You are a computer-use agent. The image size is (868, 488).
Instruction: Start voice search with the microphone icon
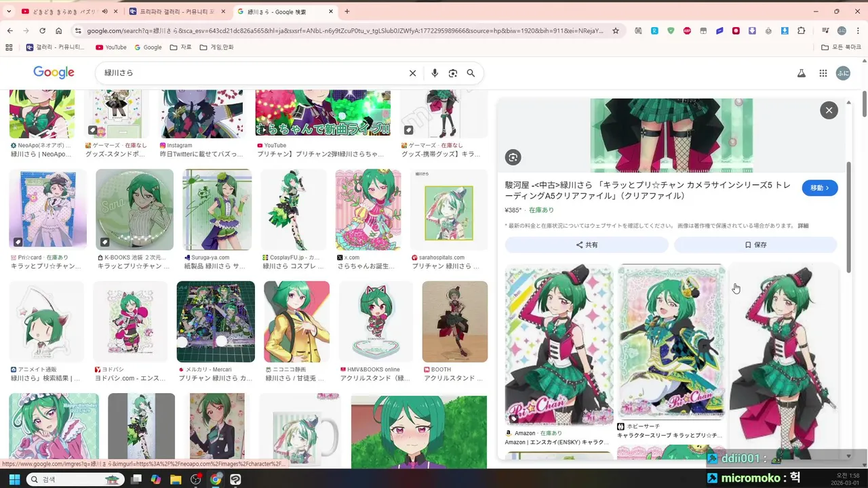435,73
